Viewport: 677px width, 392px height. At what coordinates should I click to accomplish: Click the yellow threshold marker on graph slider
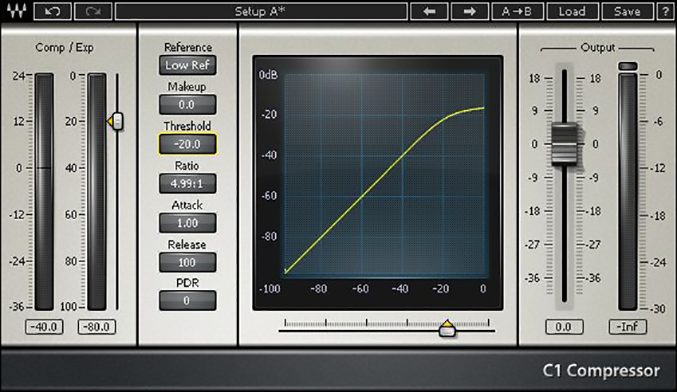tap(447, 329)
